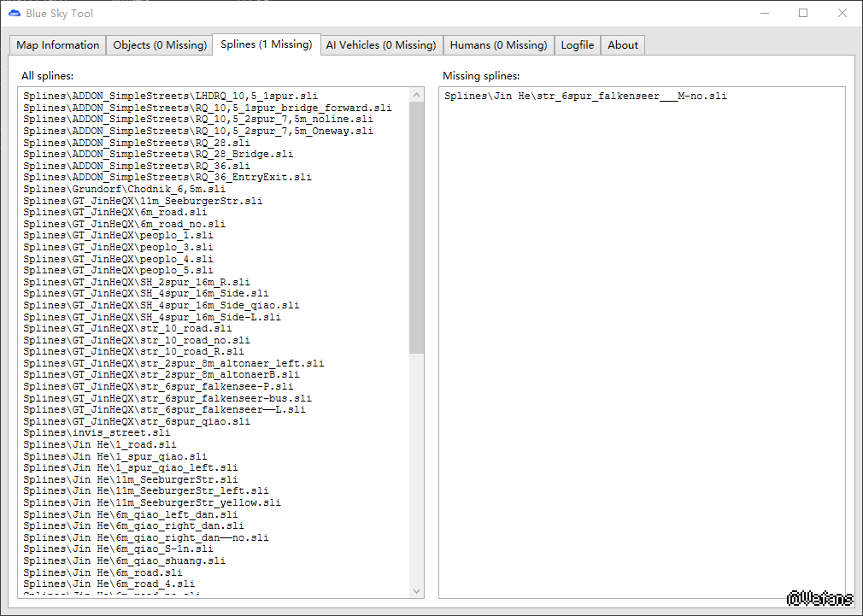Click the splines list scroll-down arrow

[417, 590]
